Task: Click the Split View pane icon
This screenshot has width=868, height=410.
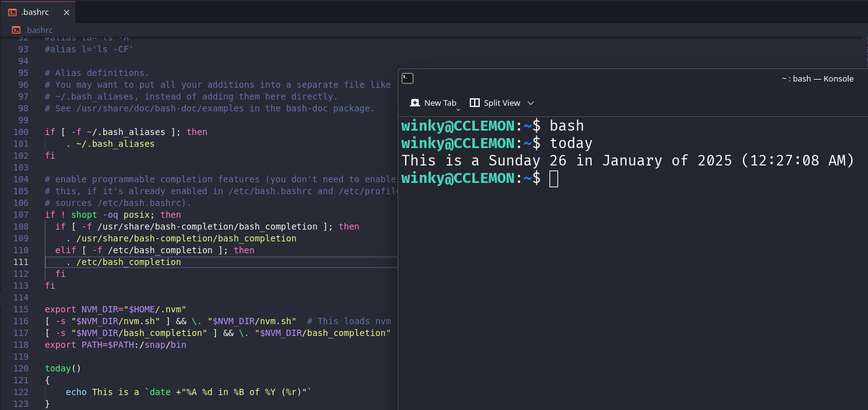Action: tap(475, 103)
